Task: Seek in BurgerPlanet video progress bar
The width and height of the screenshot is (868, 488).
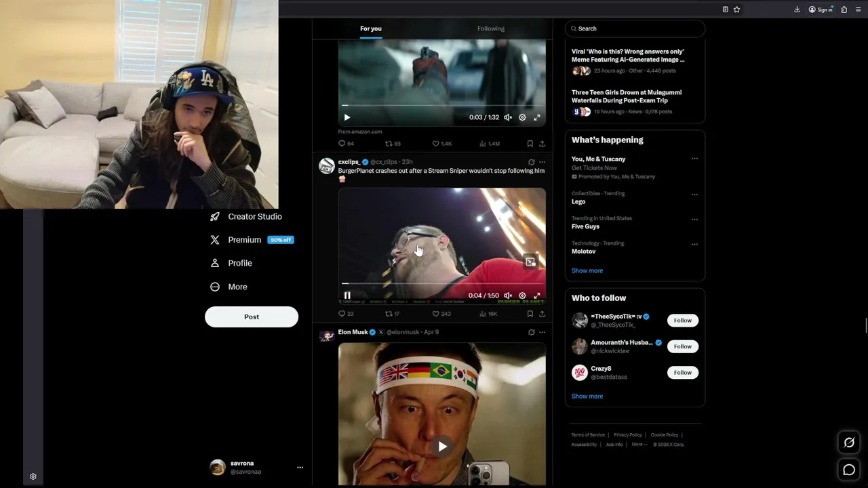Action: 441,283
